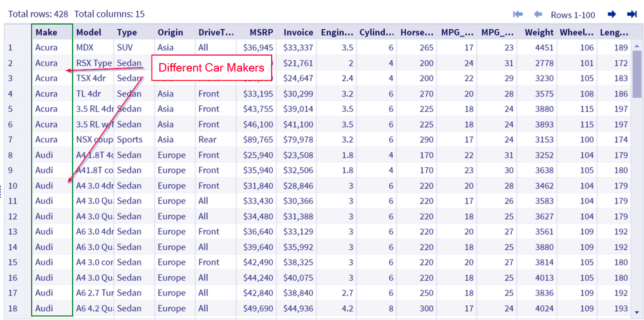Click the $89,765 MSRP cell
This screenshot has width=644, height=320.
coord(256,140)
